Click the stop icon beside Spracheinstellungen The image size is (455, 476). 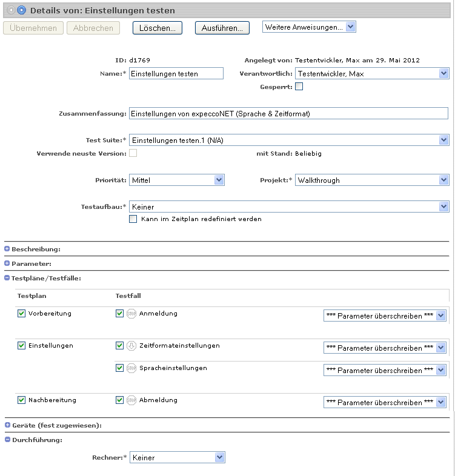click(131, 368)
